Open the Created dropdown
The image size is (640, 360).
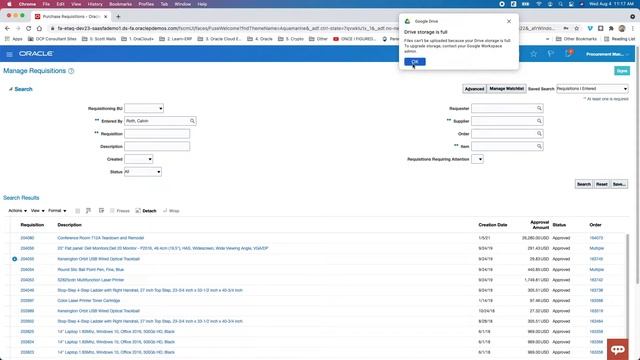click(x=138, y=159)
